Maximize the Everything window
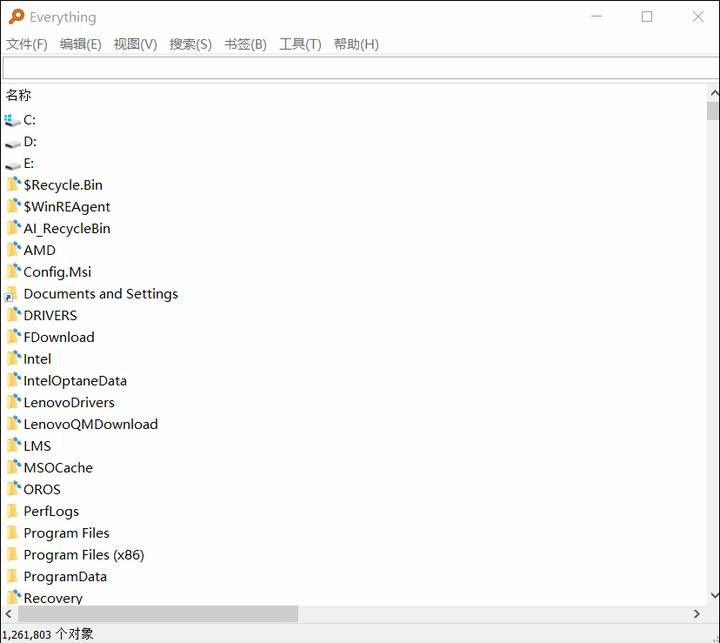Image resolution: width=720 pixels, height=643 pixels. click(647, 17)
